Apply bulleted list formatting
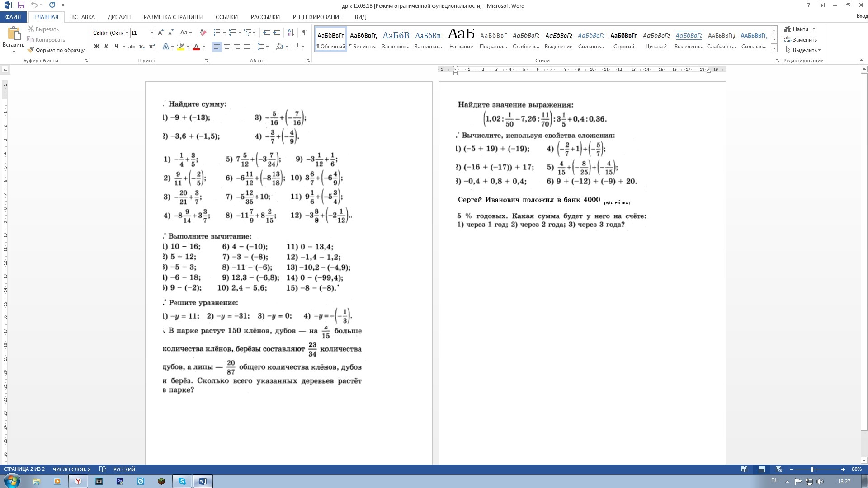The image size is (868, 488). (217, 33)
